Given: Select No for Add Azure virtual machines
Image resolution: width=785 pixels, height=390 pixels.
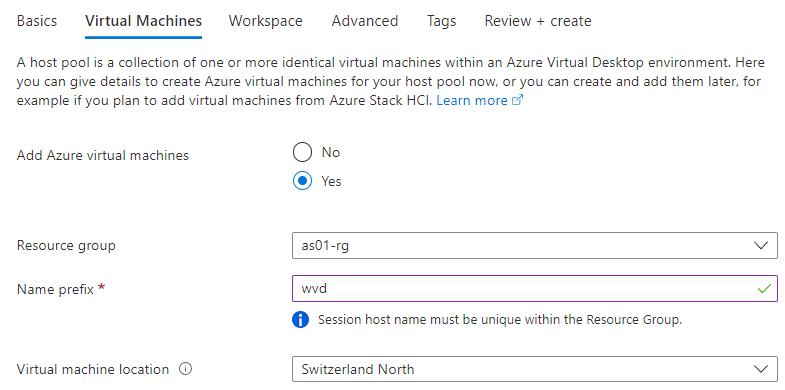Looking at the screenshot, I should [x=302, y=152].
